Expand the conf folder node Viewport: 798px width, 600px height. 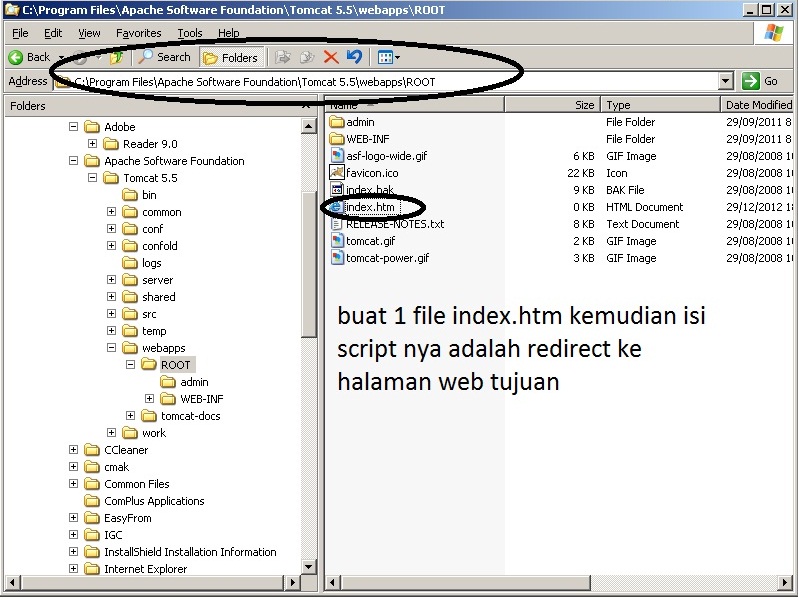click(111, 228)
